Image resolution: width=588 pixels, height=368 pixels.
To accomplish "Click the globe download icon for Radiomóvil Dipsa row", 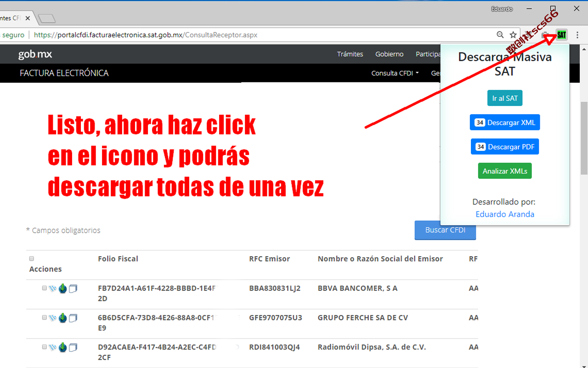I will 63,347.
